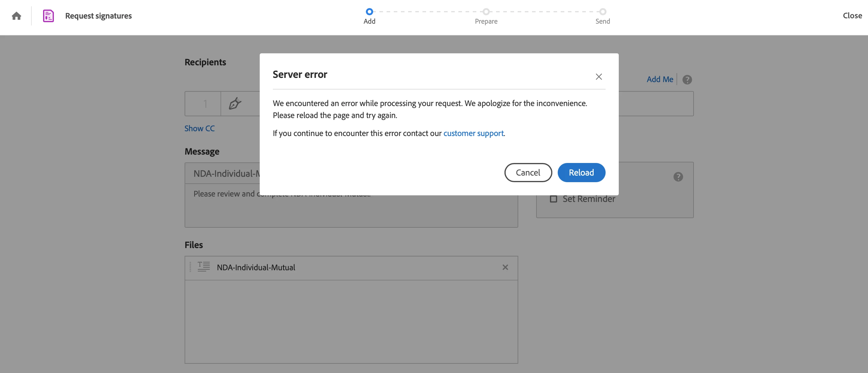Open the Recipients help question mark icon
Image resolution: width=868 pixels, height=373 pixels.
coord(687,80)
